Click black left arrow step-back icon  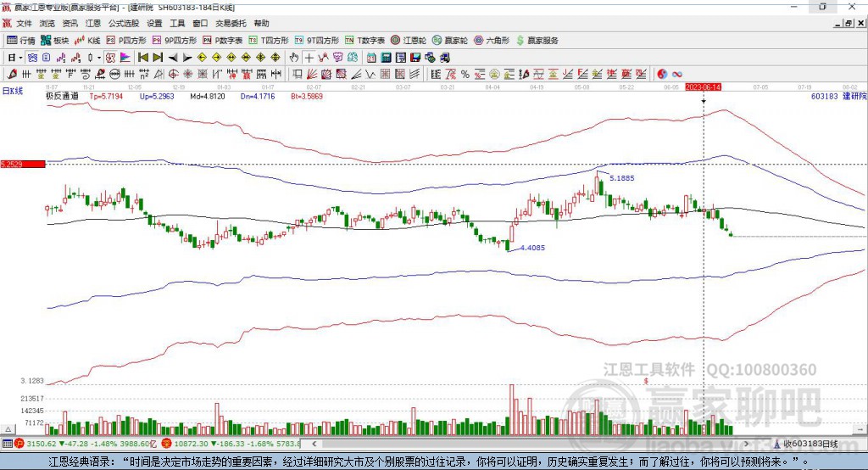(173, 58)
